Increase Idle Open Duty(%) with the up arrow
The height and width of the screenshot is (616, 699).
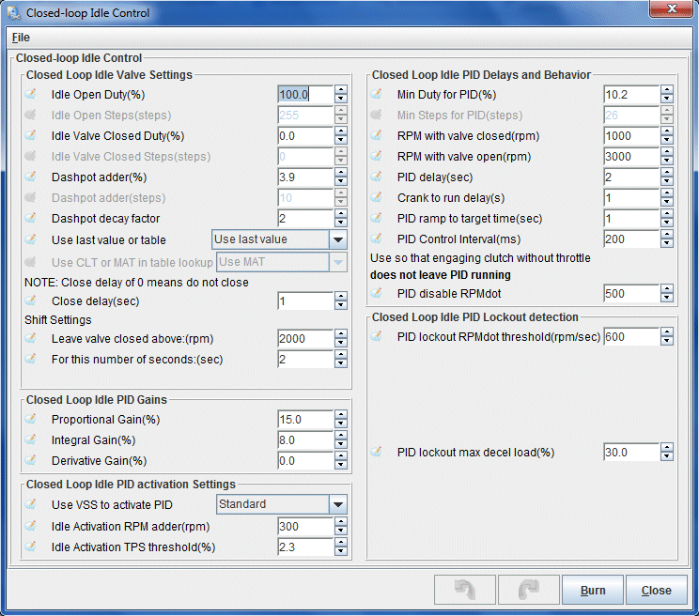coord(341,89)
